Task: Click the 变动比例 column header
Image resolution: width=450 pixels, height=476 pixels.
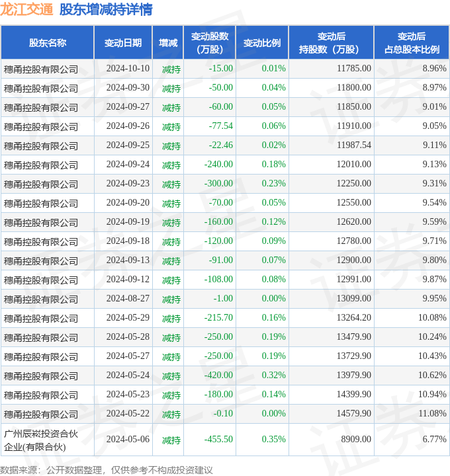Action: tap(261, 42)
